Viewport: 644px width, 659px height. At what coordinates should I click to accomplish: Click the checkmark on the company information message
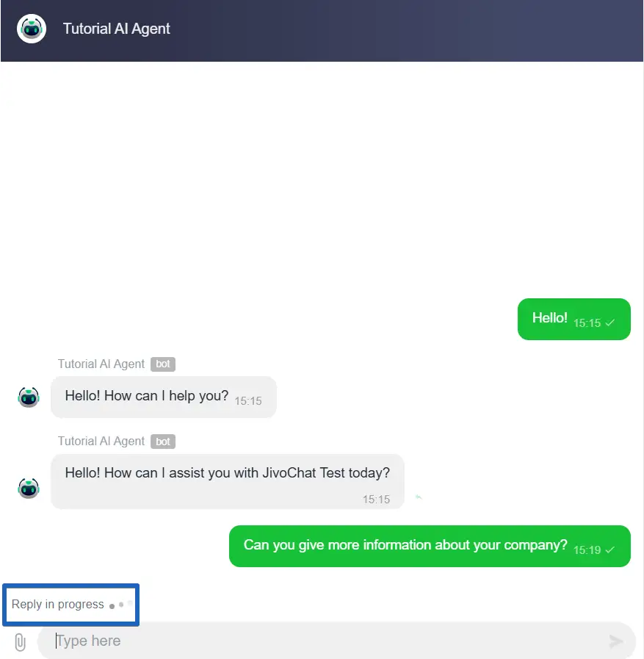(x=610, y=550)
